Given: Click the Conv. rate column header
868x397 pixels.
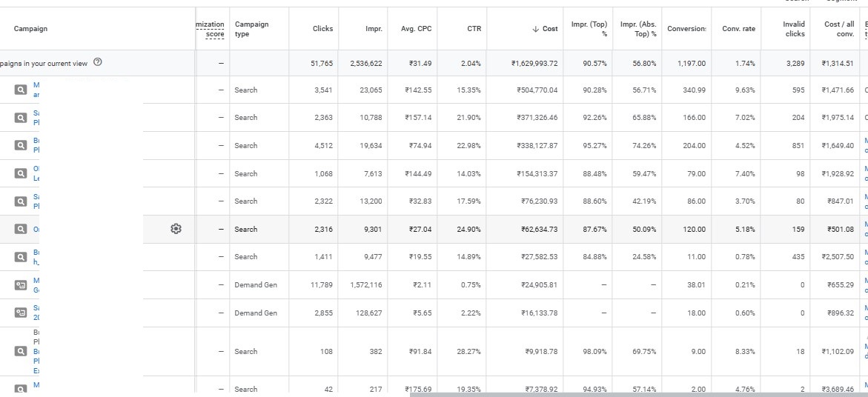Looking at the screenshot, I should click(x=738, y=29).
